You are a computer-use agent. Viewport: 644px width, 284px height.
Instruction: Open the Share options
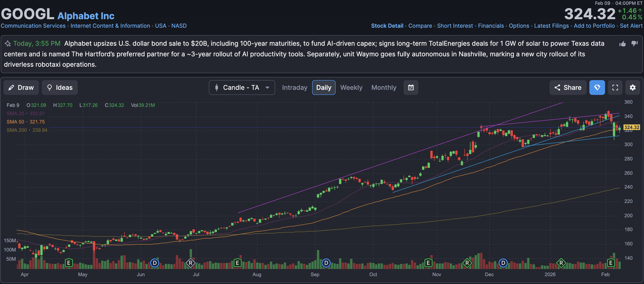(568, 88)
